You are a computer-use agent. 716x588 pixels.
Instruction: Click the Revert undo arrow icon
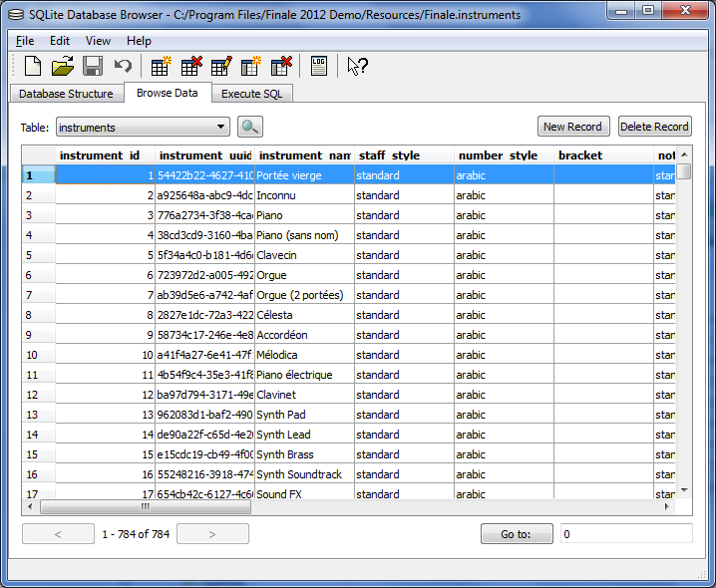pos(123,67)
